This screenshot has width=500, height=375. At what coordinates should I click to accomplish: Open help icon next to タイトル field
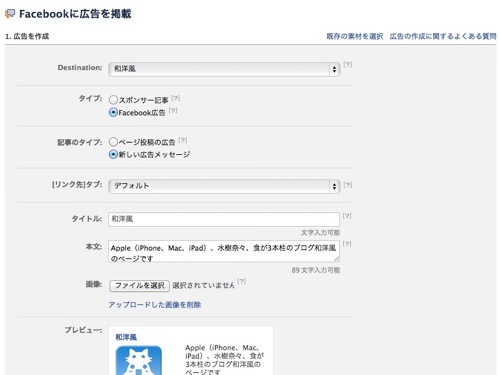(x=347, y=216)
